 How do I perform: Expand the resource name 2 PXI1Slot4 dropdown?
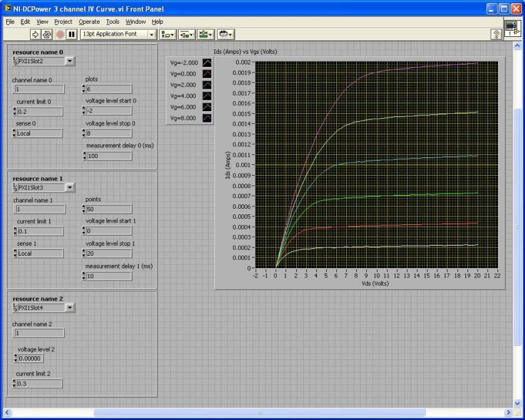coord(70,307)
